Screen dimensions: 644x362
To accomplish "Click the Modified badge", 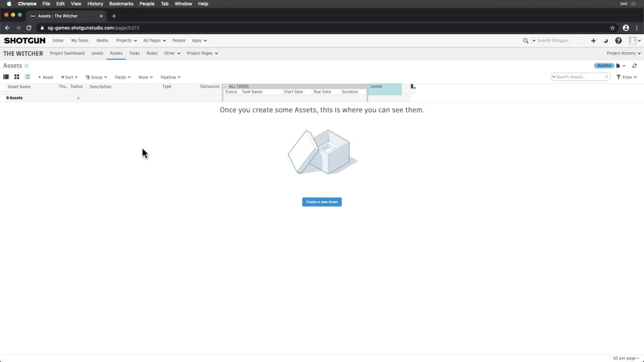I will [604, 66].
